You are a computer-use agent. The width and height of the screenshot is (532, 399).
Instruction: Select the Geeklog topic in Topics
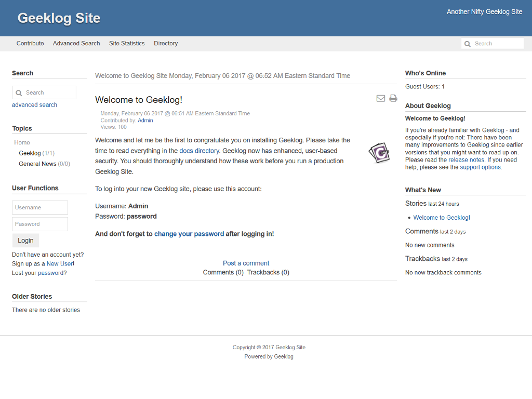[30, 153]
